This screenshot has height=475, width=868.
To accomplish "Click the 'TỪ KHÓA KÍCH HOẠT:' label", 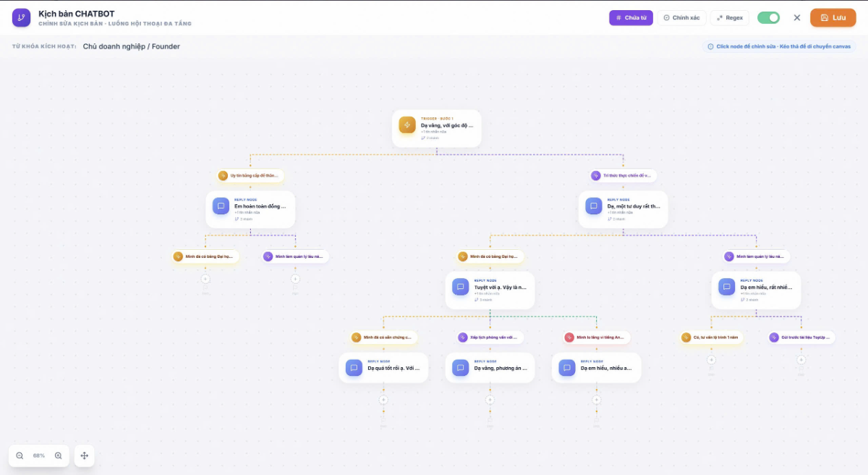I will 44,46.
